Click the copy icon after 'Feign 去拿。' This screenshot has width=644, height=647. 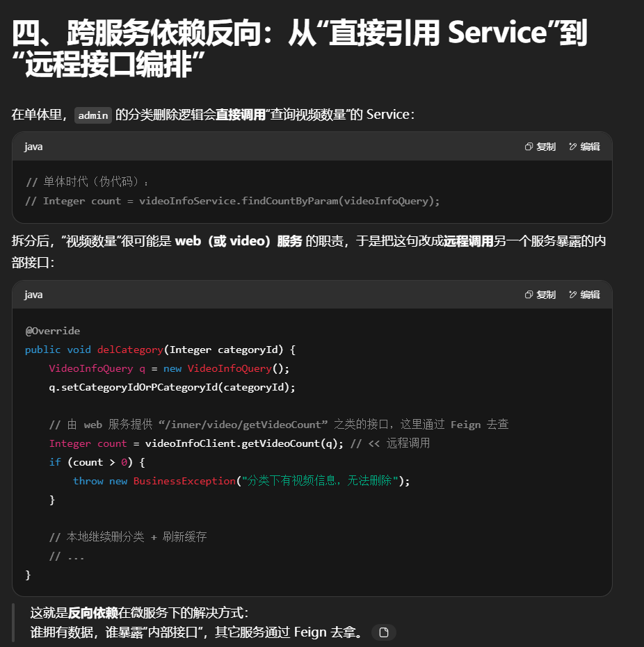pyautogui.click(x=383, y=632)
